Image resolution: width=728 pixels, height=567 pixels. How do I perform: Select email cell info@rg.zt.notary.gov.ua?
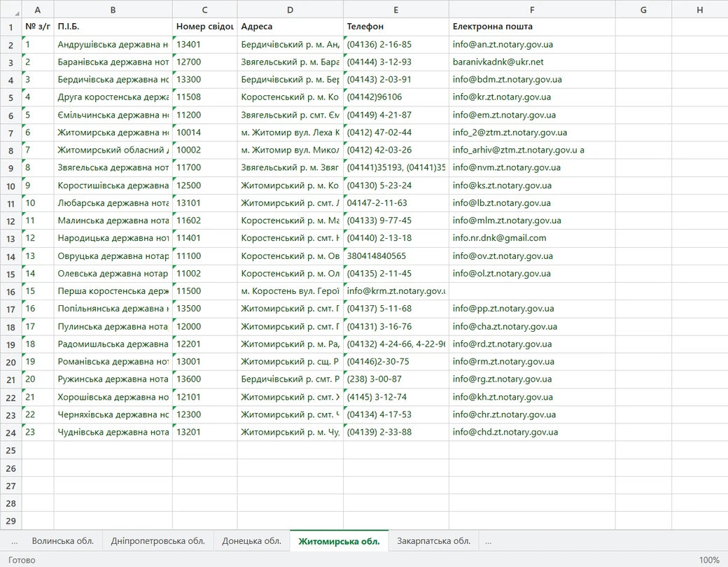(532, 379)
